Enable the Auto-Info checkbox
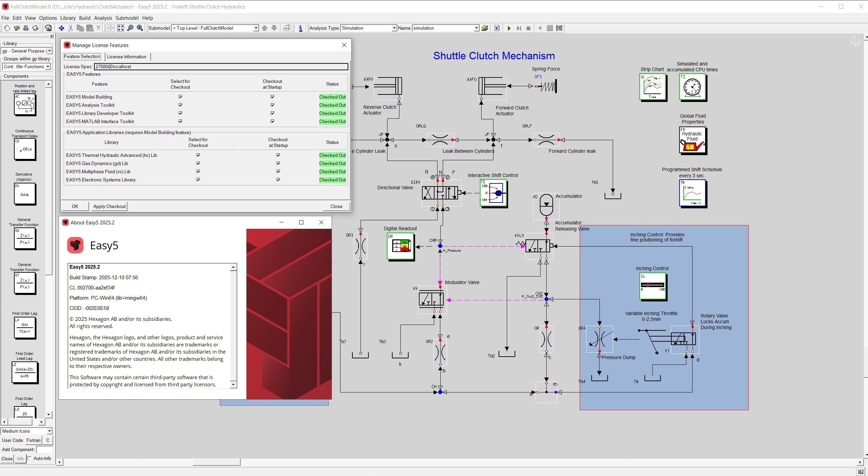 tap(29, 458)
